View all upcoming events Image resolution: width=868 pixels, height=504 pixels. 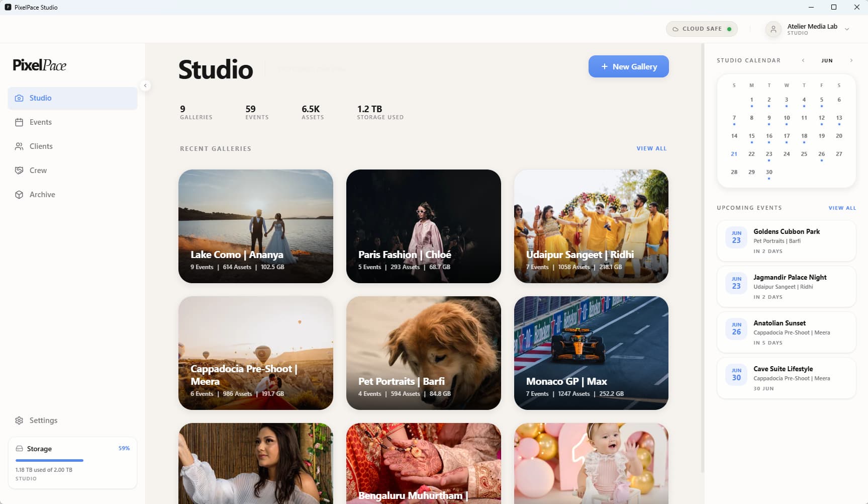click(842, 208)
